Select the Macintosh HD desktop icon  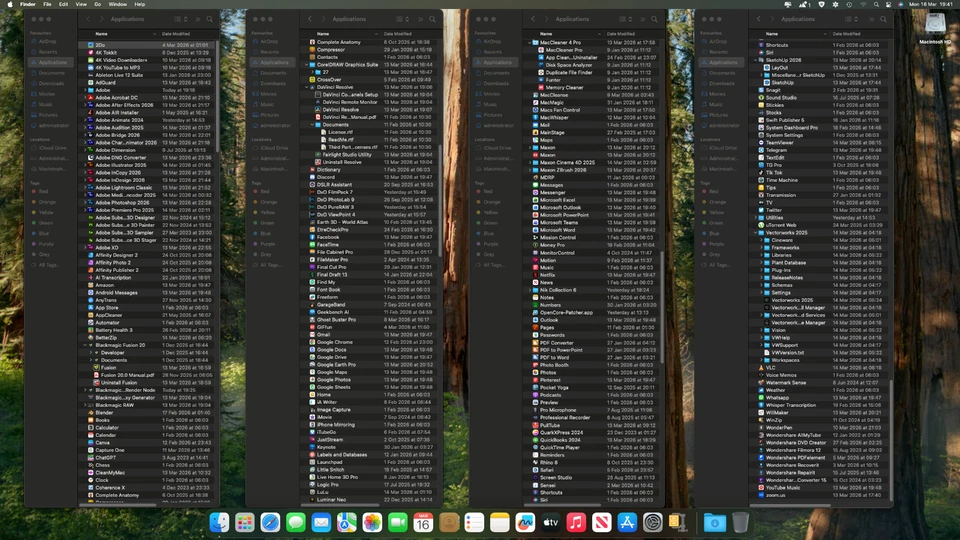click(x=935, y=27)
